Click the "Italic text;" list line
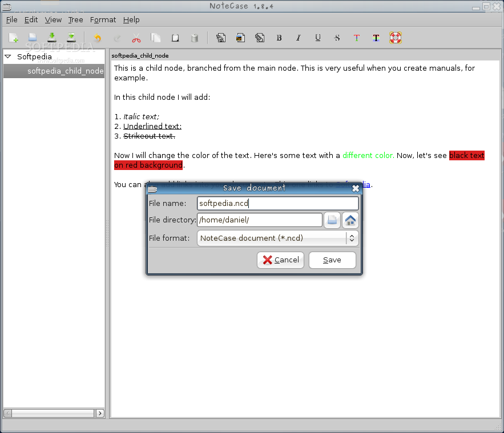The height and width of the screenshot is (433, 504). 141,116
